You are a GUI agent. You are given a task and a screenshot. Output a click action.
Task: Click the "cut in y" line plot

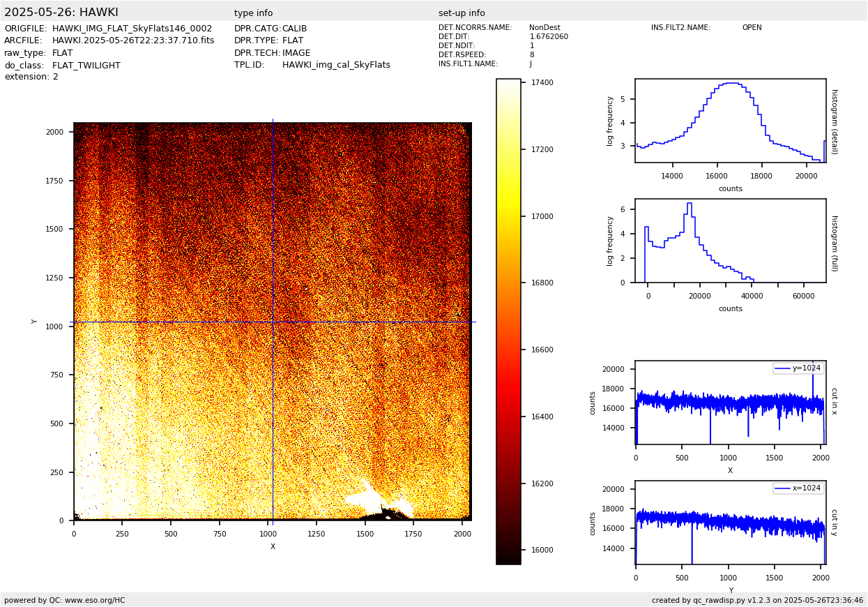pyautogui.click(x=730, y=523)
